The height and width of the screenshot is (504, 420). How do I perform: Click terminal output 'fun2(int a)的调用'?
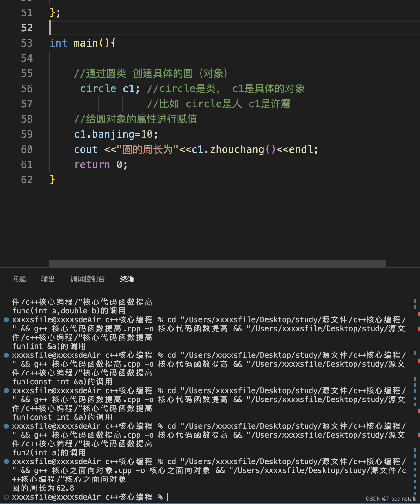(x=49, y=453)
